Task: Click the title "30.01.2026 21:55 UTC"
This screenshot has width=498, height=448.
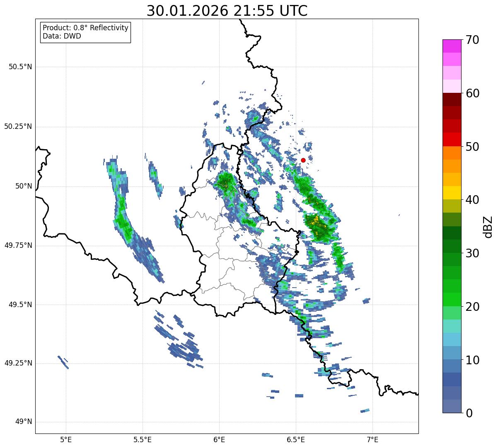Action: click(227, 11)
